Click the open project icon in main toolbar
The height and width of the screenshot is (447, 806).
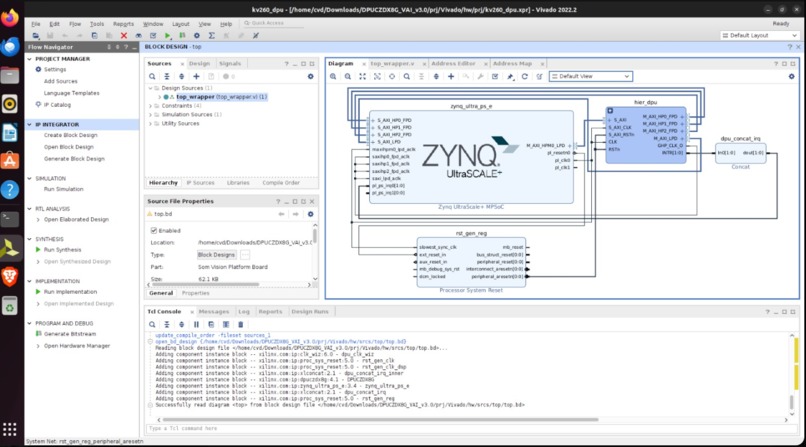pos(35,35)
